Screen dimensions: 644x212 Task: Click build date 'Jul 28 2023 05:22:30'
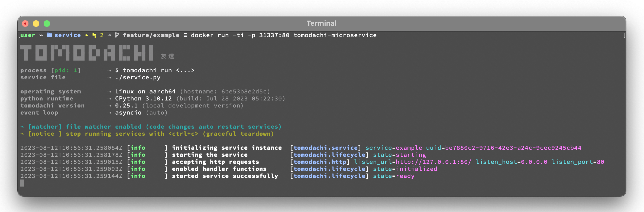coord(244,99)
